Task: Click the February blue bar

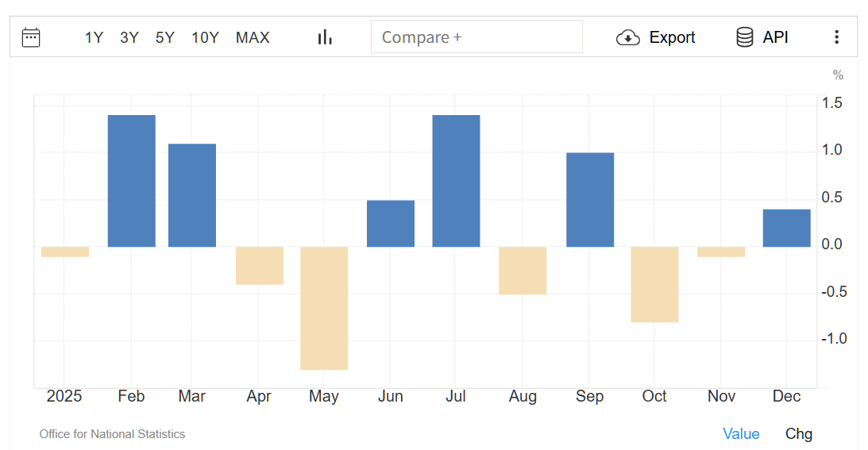Action: (131, 181)
